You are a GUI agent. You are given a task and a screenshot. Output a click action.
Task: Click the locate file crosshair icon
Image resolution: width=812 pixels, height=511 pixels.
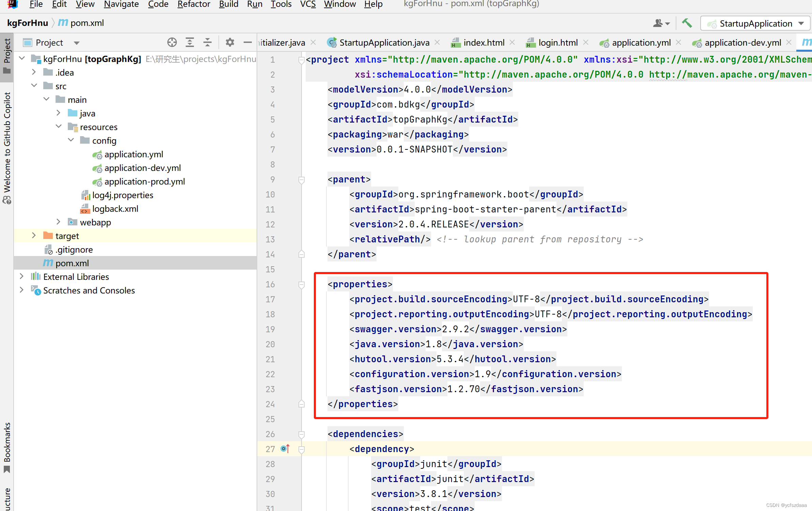click(x=172, y=43)
